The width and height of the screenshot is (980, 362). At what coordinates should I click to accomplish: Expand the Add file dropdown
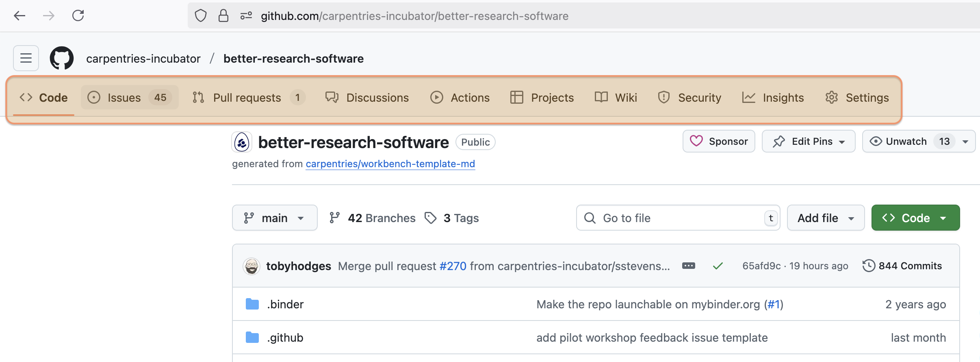pos(825,218)
